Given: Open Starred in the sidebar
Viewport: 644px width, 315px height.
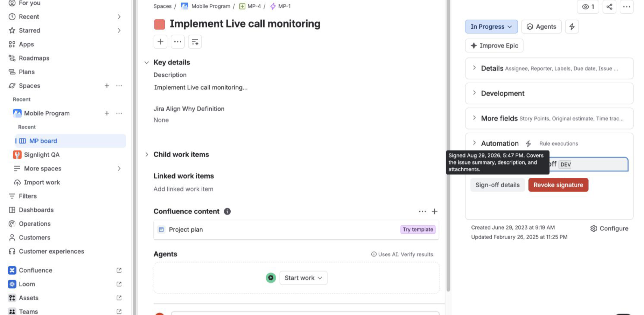Looking at the screenshot, I should [x=29, y=30].
